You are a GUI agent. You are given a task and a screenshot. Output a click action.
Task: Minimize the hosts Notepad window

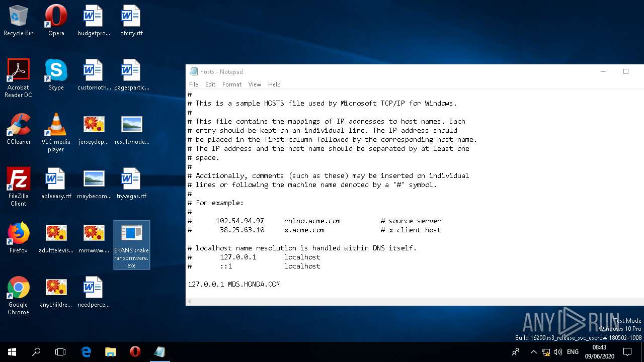(x=603, y=71)
